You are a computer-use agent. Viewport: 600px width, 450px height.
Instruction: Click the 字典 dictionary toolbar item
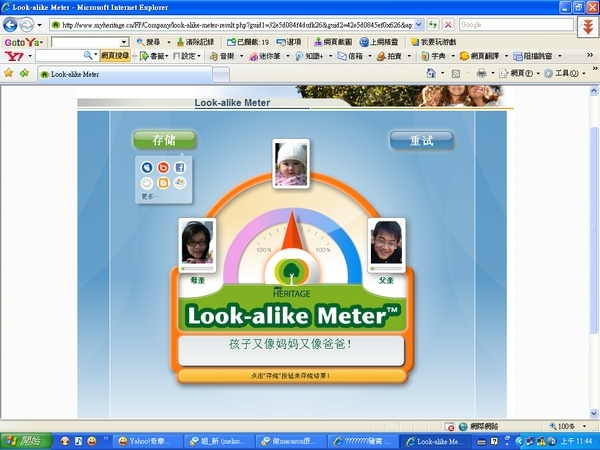(x=434, y=56)
